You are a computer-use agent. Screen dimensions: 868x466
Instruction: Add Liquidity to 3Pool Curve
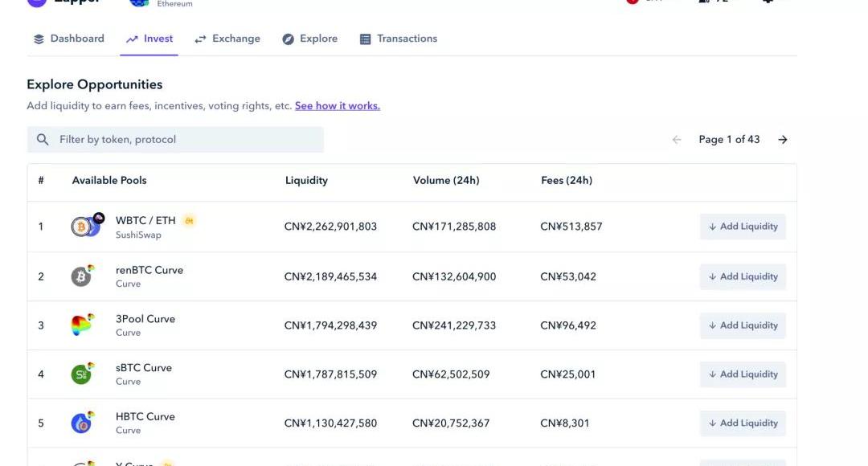(x=743, y=325)
